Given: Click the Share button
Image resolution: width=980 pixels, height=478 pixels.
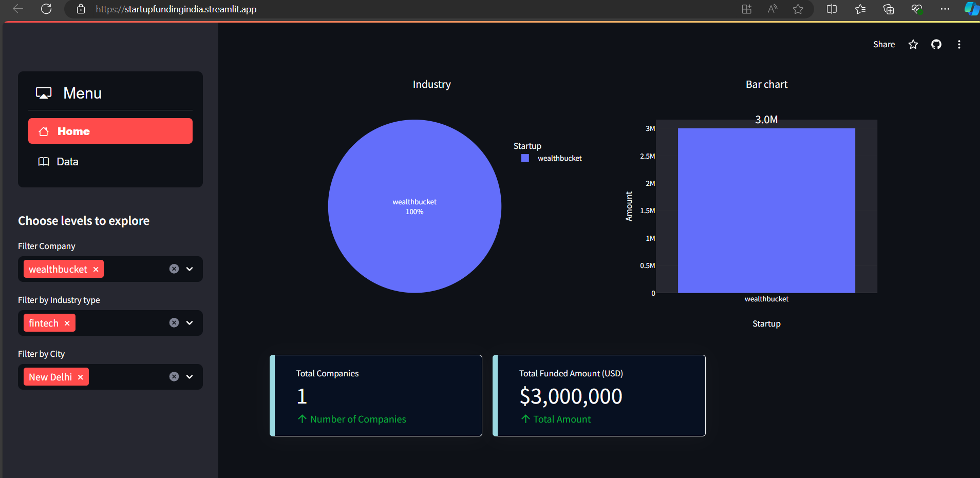Looking at the screenshot, I should click(884, 45).
